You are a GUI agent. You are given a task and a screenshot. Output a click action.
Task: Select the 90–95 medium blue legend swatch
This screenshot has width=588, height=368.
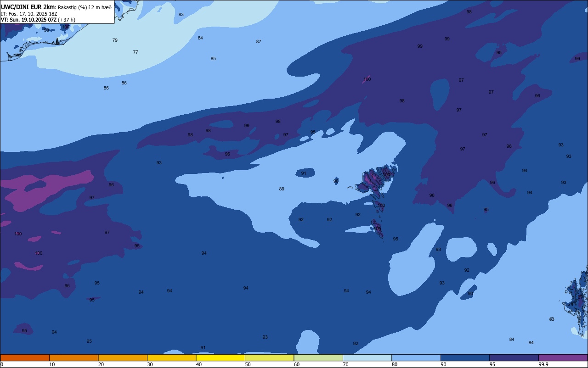coord(465,357)
